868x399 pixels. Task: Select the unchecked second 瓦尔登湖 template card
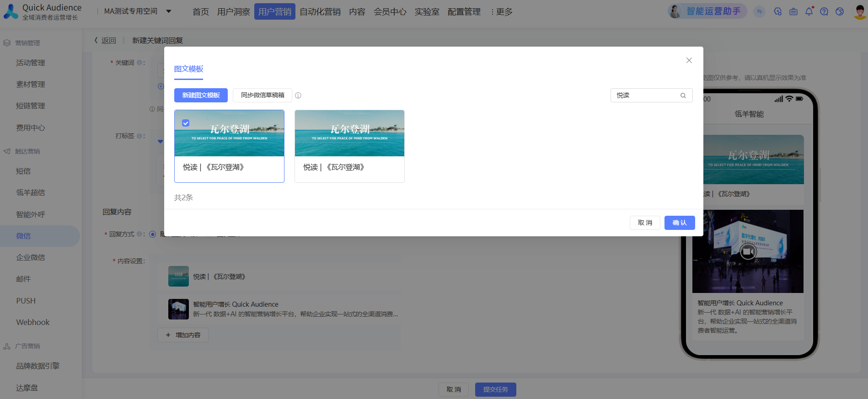coord(349,146)
